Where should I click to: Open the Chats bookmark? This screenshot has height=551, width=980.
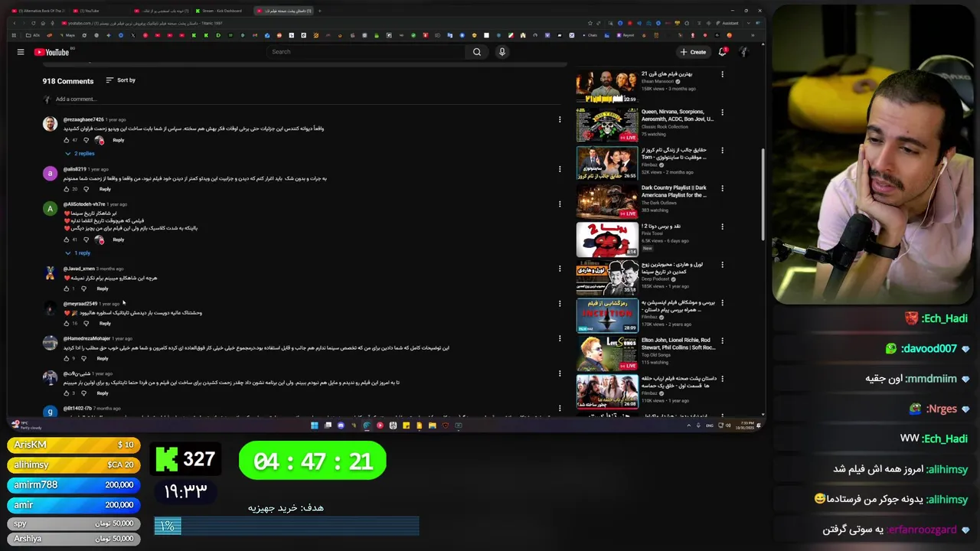pyautogui.click(x=590, y=35)
